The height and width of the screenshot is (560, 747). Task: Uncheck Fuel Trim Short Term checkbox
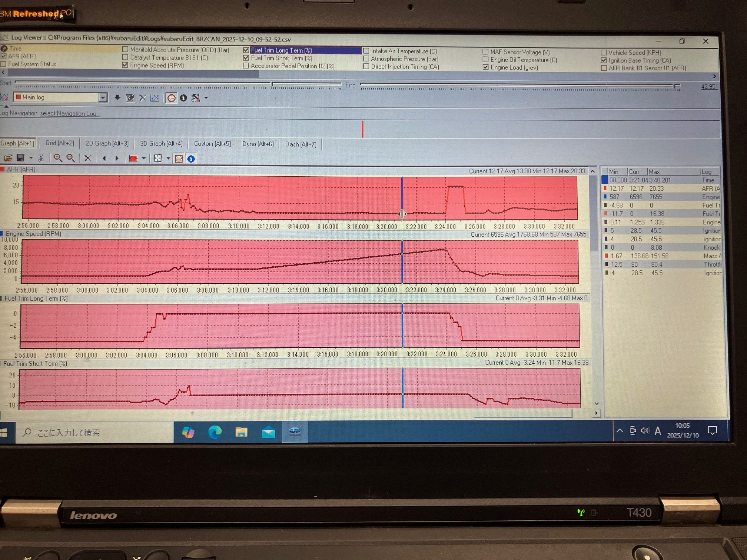pyautogui.click(x=246, y=58)
